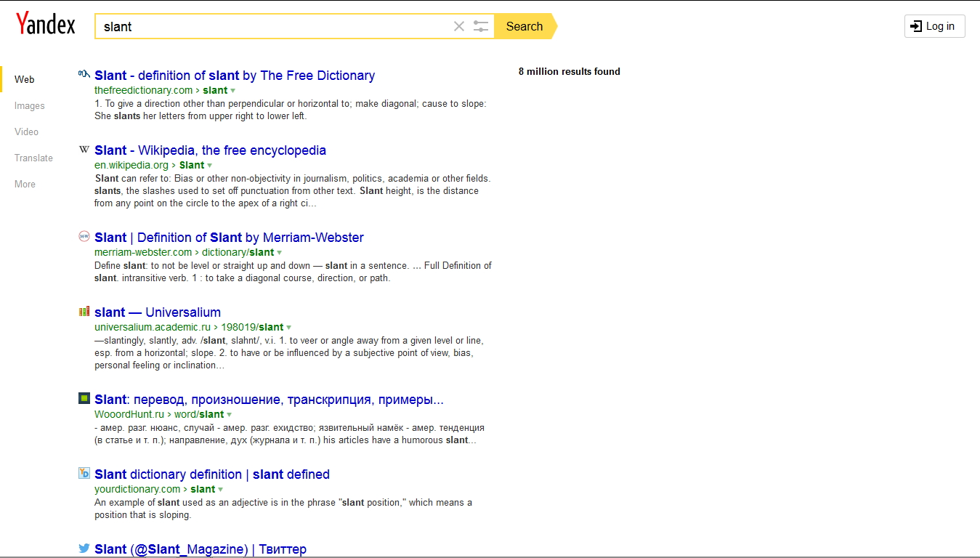The height and width of the screenshot is (558, 980).
Task: Click the en.wikipedia.org domain link
Action: point(131,166)
